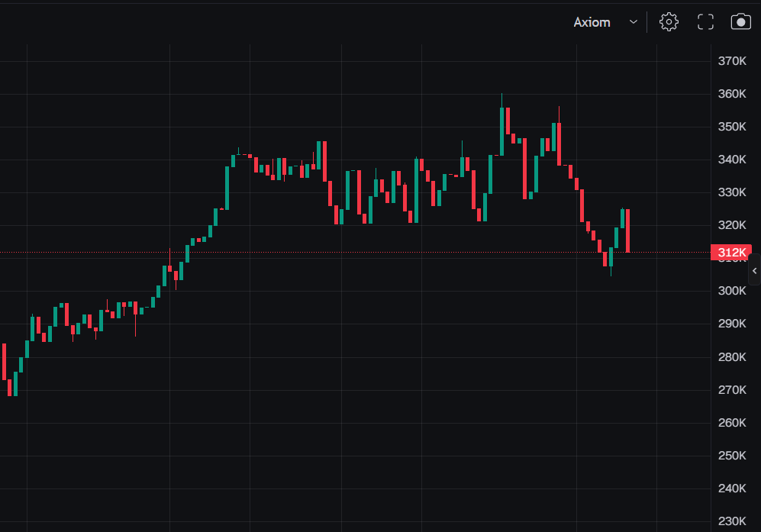Click the 270K price axis label
761x532 pixels.
732,390
